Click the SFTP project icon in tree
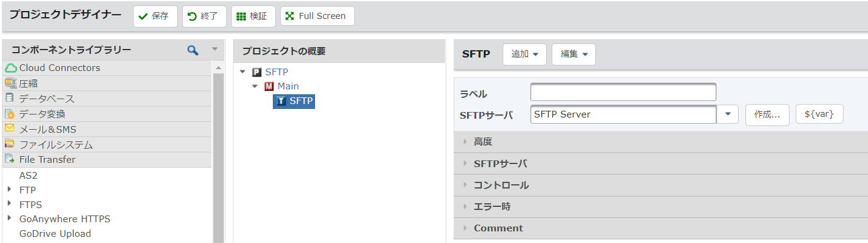The width and height of the screenshot is (868, 243). coord(257,72)
